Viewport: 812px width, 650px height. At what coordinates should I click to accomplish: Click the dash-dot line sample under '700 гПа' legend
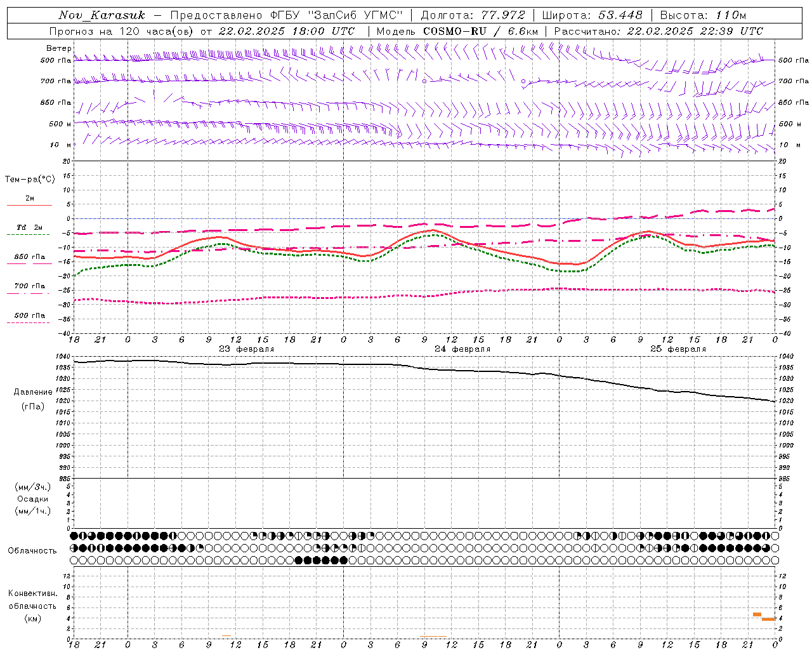click(29, 293)
